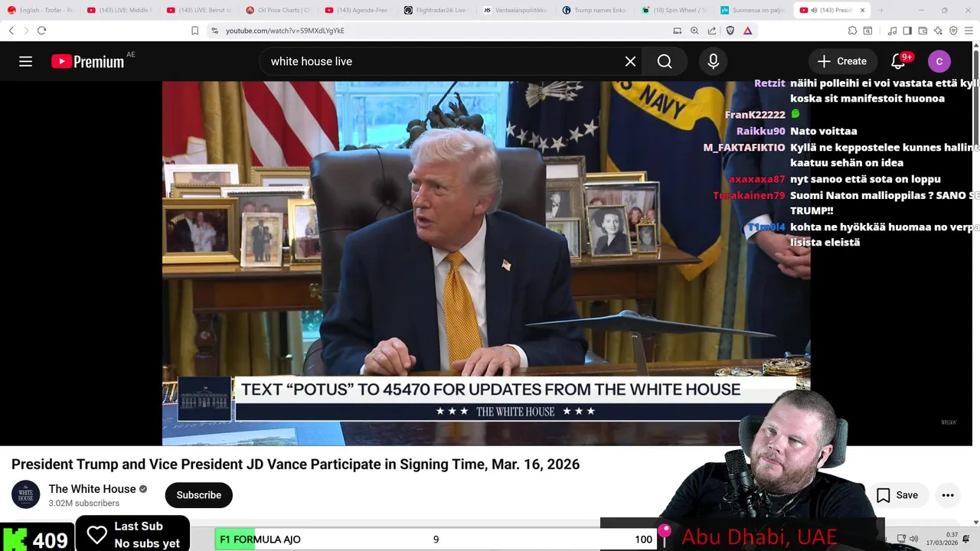Switch to Oil Price Charts tab
Viewport: 980px width, 551px height.
click(279, 10)
